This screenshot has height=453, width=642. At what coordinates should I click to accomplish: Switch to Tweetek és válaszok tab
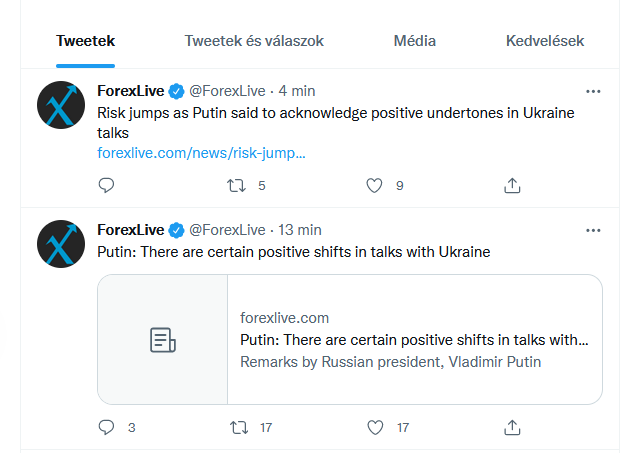tap(254, 41)
